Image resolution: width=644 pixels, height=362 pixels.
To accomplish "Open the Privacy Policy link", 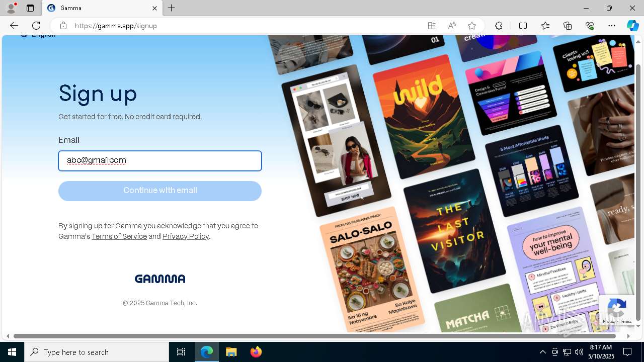I will pyautogui.click(x=186, y=236).
